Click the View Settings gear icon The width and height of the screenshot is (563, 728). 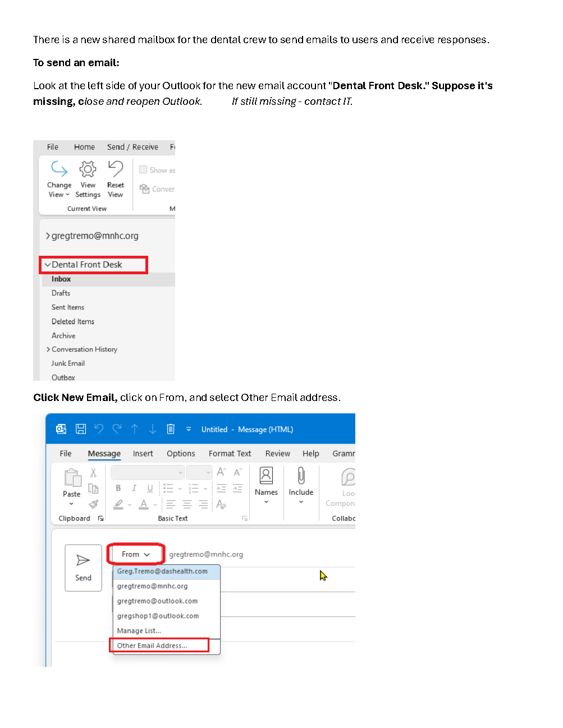coord(88,169)
